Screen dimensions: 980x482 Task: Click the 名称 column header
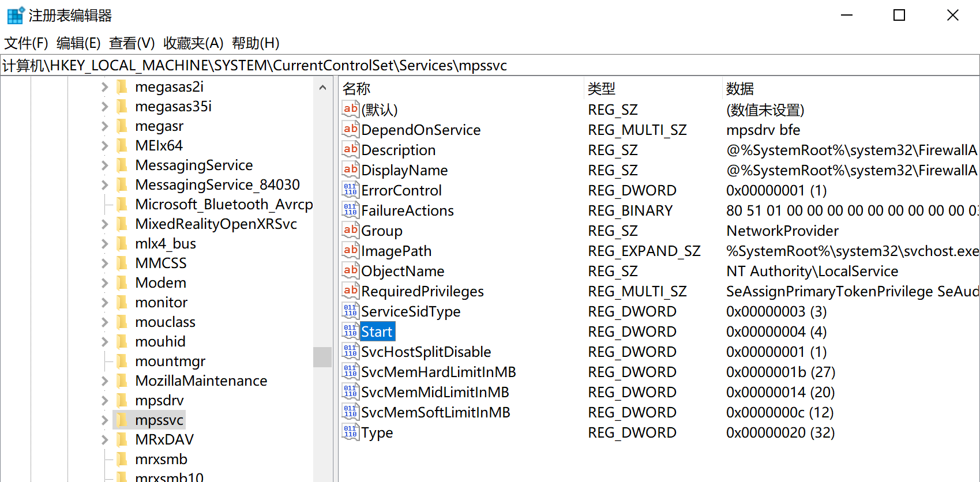[461, 88]
